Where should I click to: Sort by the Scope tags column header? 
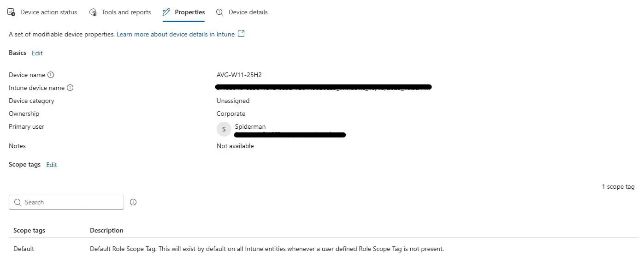point(30,230)
